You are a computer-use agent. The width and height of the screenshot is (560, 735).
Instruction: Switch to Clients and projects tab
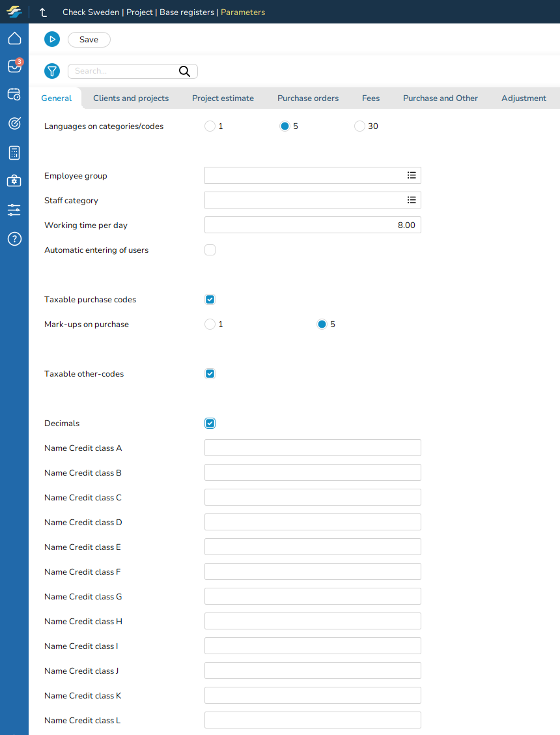(131, 98)
